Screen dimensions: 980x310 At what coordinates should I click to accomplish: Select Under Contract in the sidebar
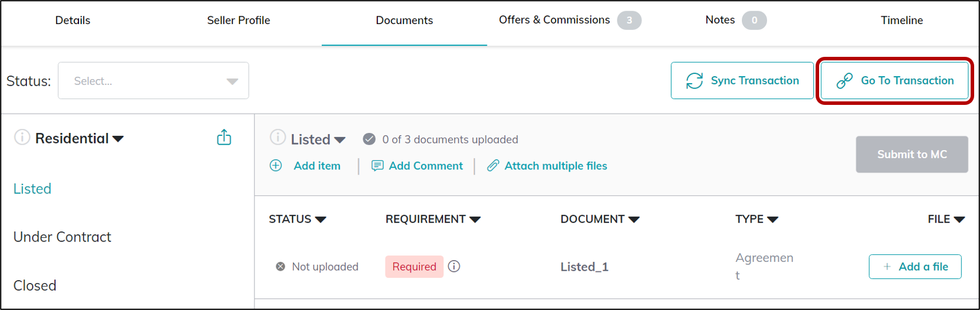62,237
